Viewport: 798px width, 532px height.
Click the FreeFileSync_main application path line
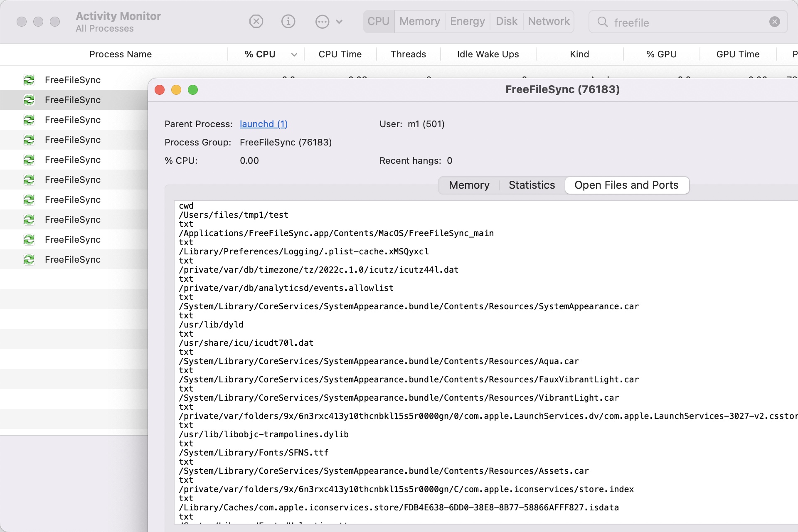(336, 233)
